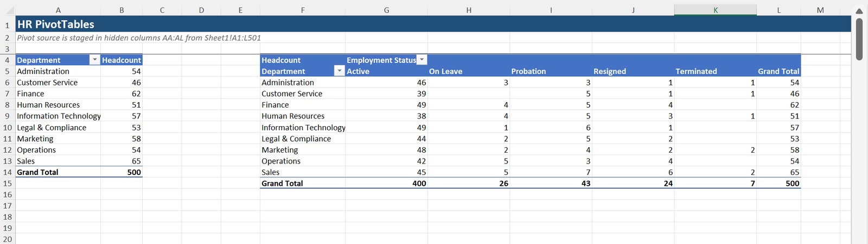Select row header 14
The width and height of the screenshot is (868, 244).
8,172
